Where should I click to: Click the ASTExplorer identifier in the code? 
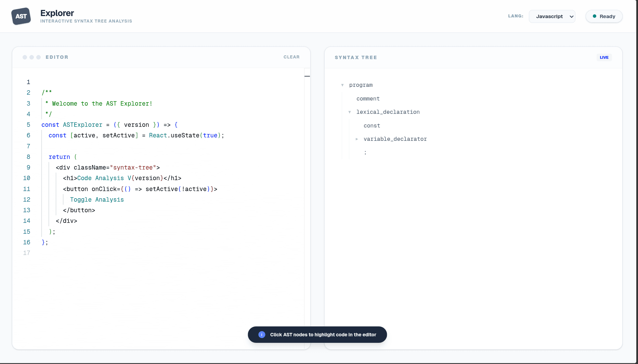82,125
